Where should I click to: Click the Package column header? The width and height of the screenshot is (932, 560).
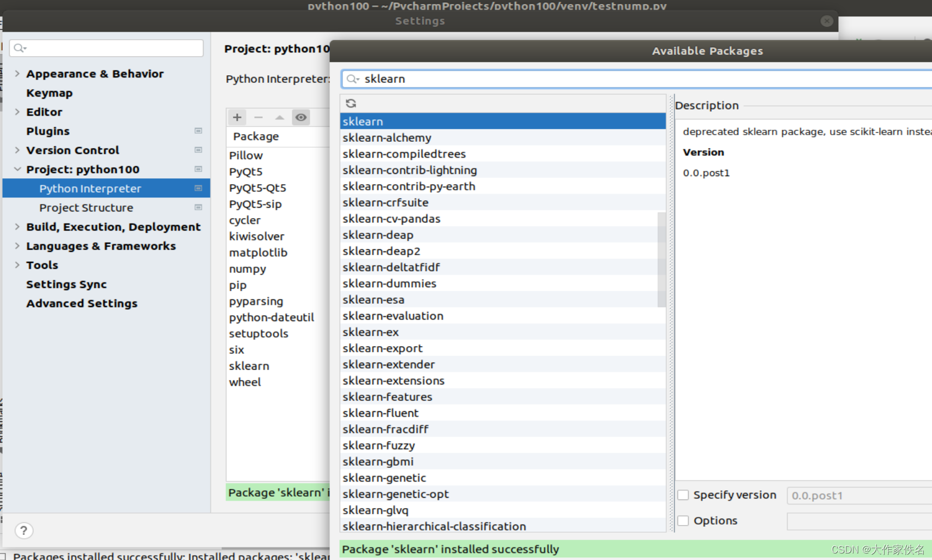pyautogui.click(x=278, y=136)
